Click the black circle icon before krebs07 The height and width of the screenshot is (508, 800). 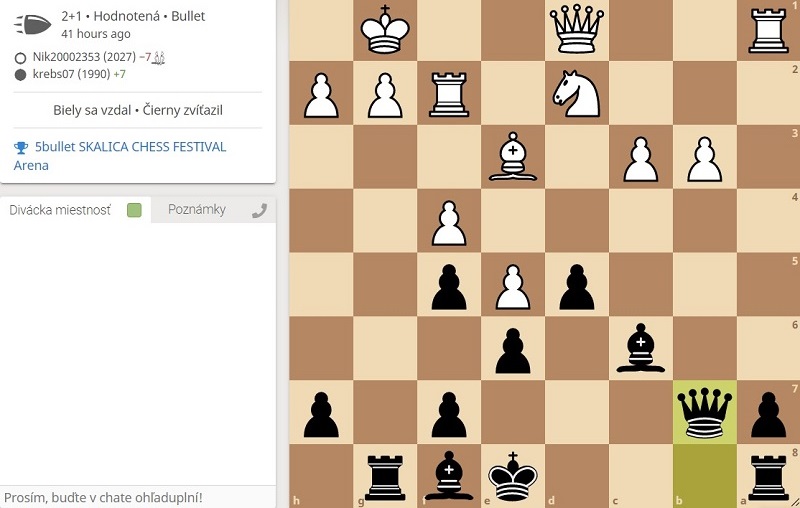click(x=20, y=75)
